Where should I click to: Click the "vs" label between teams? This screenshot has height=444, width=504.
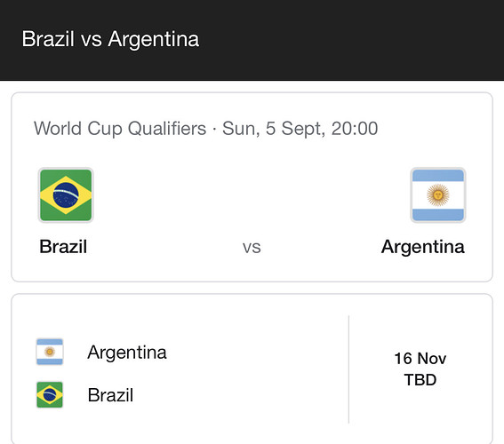pyautogui.click(x=252, y=248)
